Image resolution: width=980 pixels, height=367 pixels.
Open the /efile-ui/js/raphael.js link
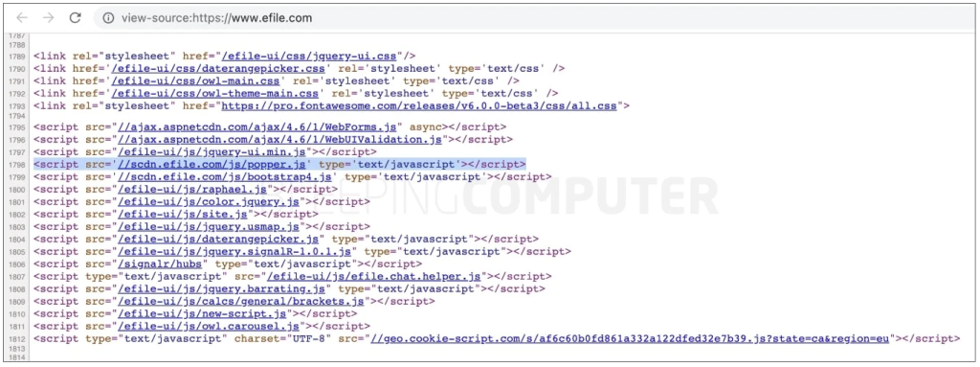pos(192,189)
